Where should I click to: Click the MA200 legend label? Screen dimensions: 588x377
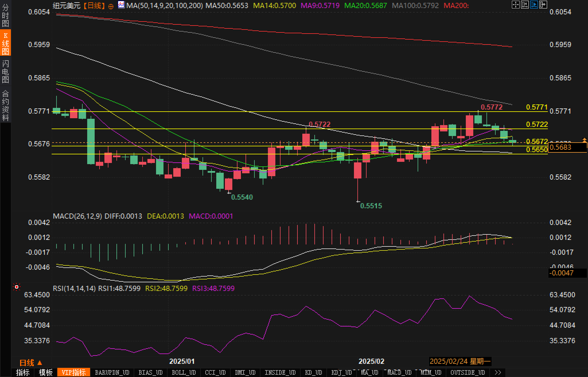(x=456, y=5)
